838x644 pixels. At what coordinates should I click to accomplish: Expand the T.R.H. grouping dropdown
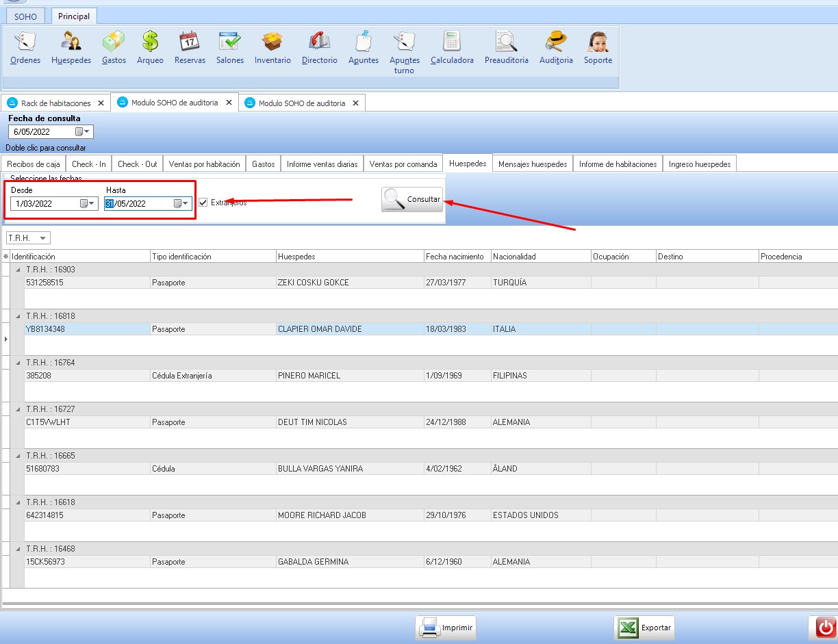point(42,238)
